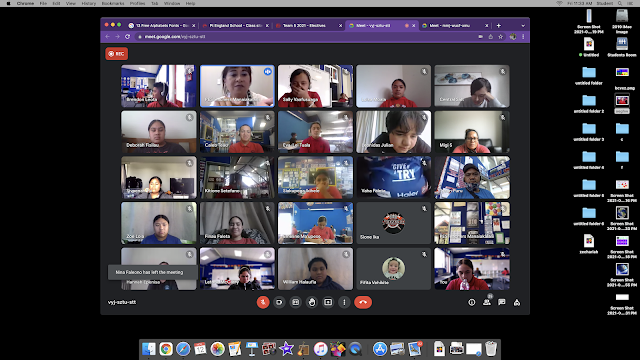Select Zoe's video tile
This screenshot has width=640, height=360.
pyautogui.click(x=158, y=223)
